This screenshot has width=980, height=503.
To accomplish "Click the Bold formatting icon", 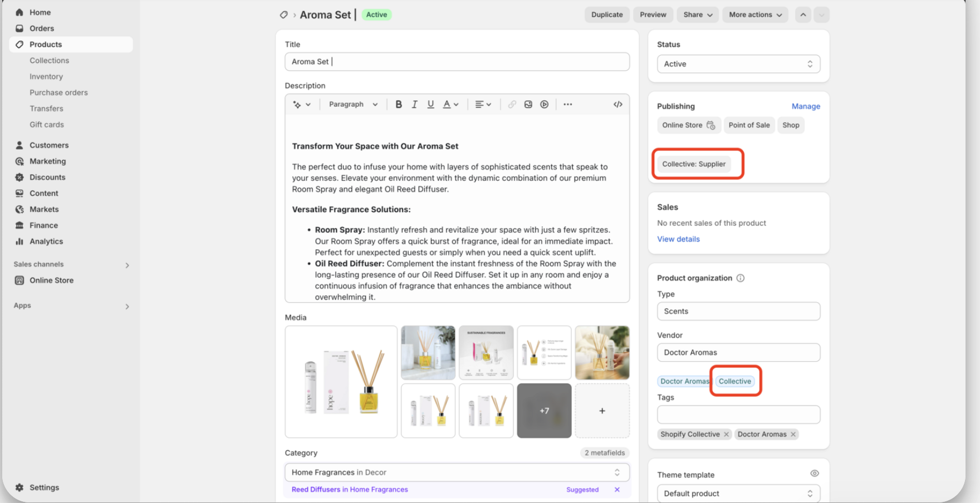I will pos(399,105).
